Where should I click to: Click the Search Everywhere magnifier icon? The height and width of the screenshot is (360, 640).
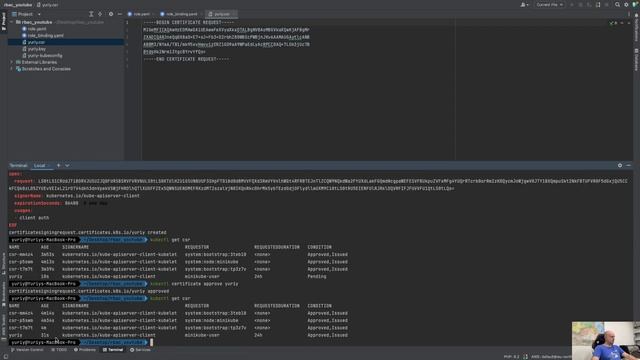617,5
